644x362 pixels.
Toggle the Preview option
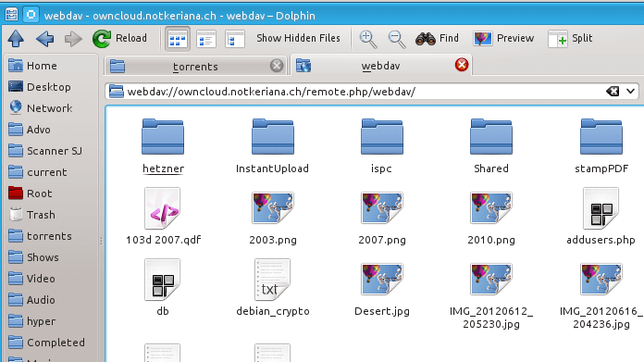pyautogui.click(x=503, y=39)
